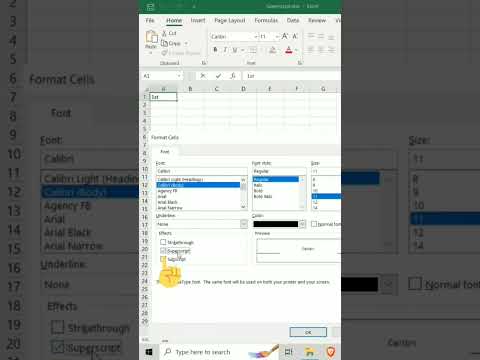Screen dimensions: 480x360
Task: Toggle the Superscript checkbox
Action: coord(163,250)
